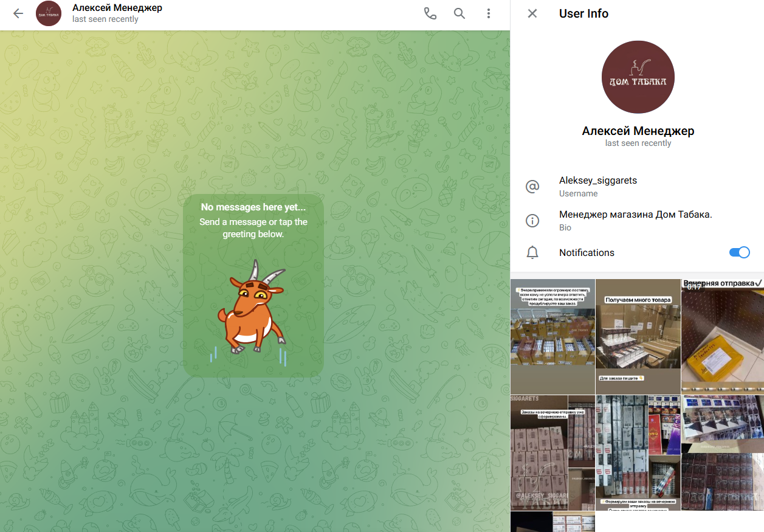Click 'last seen recently' in User Info panel
The image size is (764, 532).
[x=638, y=143]
